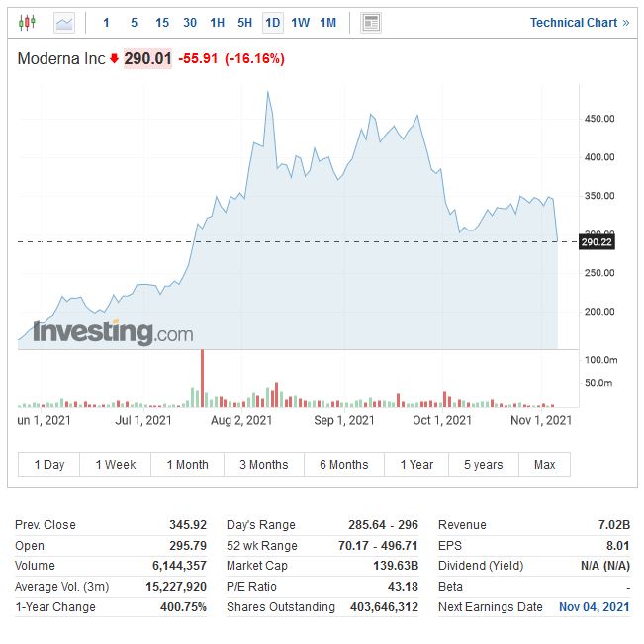This screenshot has height=644, width=644.
Task: Switch to candlestick chart type
Action: click(27, 22)
